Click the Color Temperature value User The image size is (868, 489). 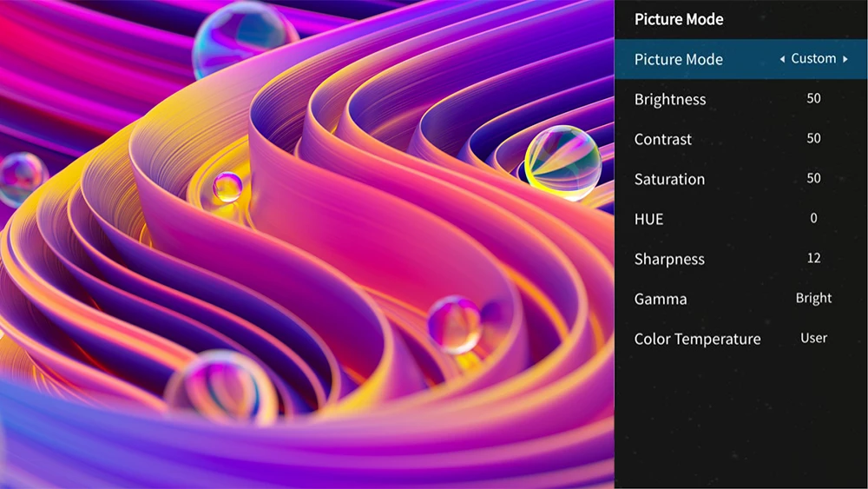(x=814, y=338)
